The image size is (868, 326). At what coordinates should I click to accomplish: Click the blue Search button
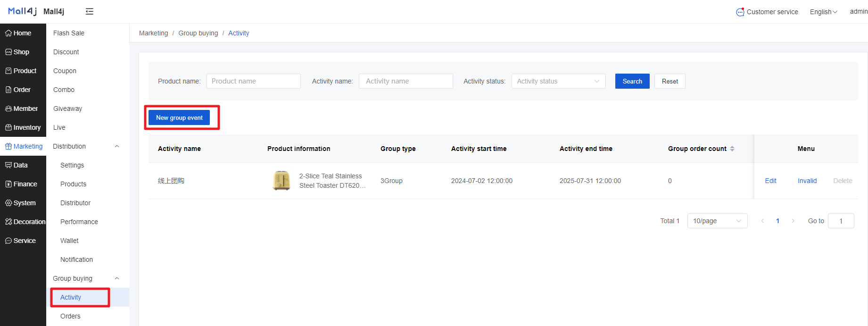632,81
